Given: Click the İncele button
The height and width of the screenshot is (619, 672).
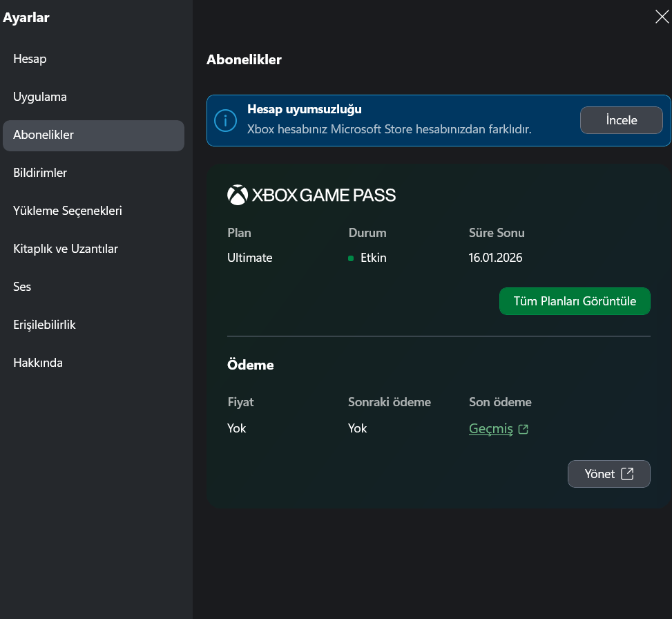Looking at the screenshot, I should 621,120.
